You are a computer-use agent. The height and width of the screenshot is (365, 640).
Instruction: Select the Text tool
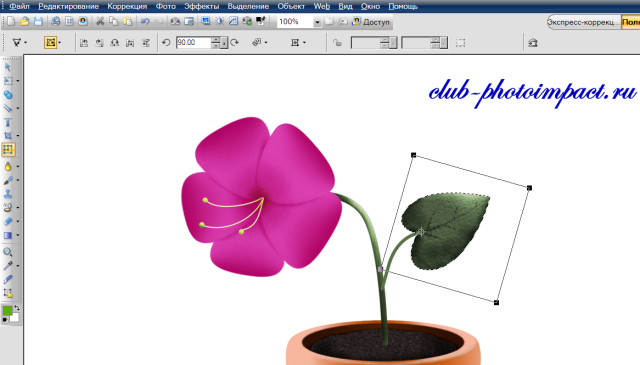click(x=8, y=122)
